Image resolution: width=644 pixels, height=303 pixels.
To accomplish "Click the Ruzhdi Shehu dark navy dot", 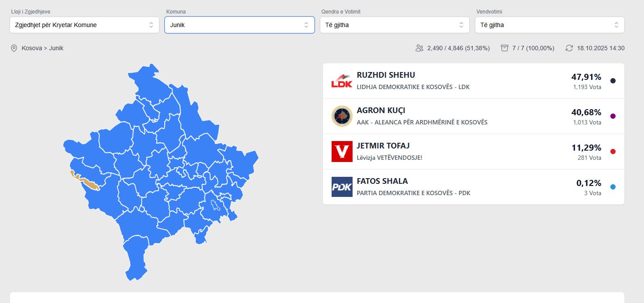I will pos(613,81).
